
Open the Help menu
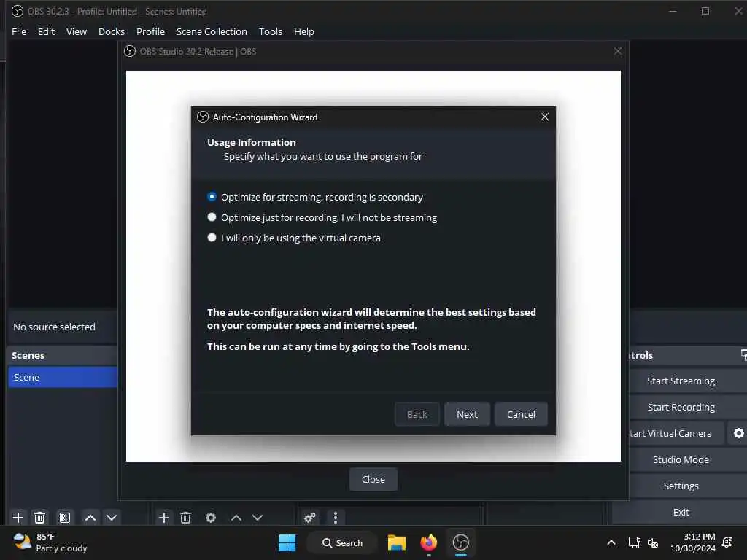tap(304, 31)
